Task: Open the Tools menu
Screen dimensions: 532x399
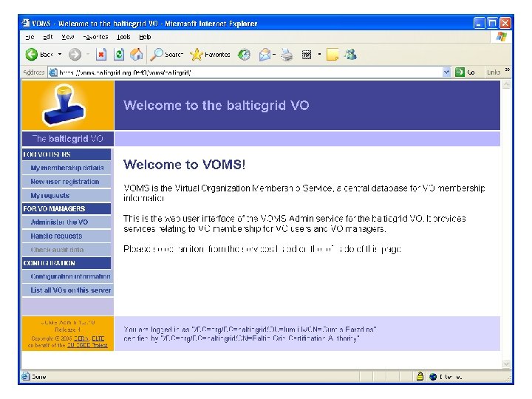Action: [x=123, y=37]
